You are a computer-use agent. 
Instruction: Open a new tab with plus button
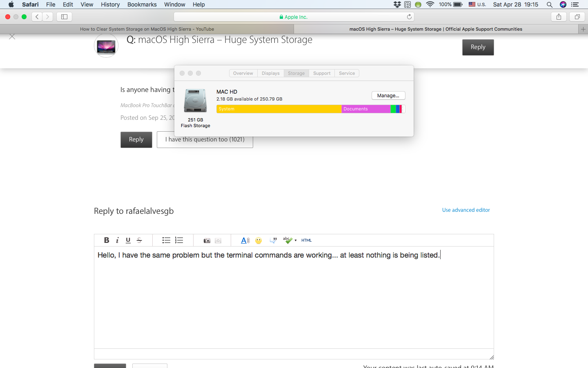click(x=583, y=29)
